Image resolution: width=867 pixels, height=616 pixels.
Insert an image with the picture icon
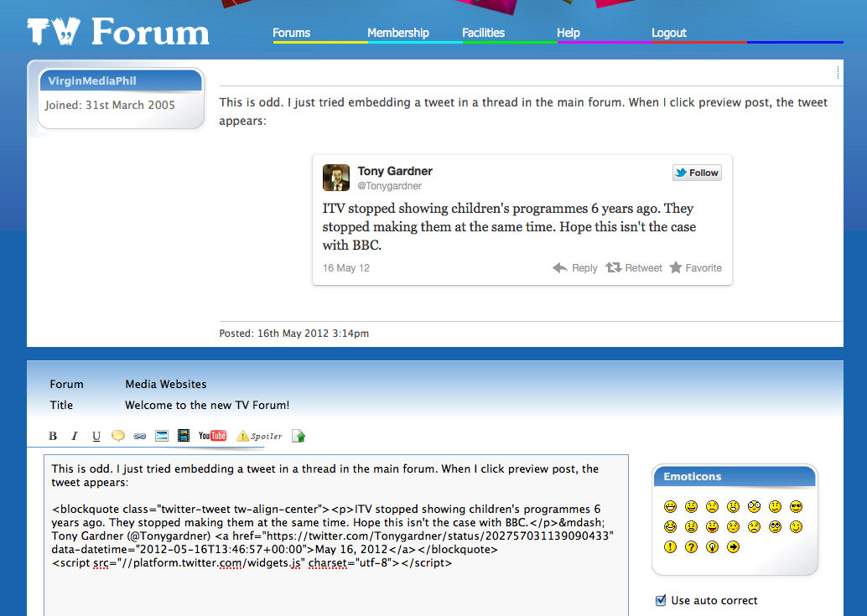tap(162, 436)
